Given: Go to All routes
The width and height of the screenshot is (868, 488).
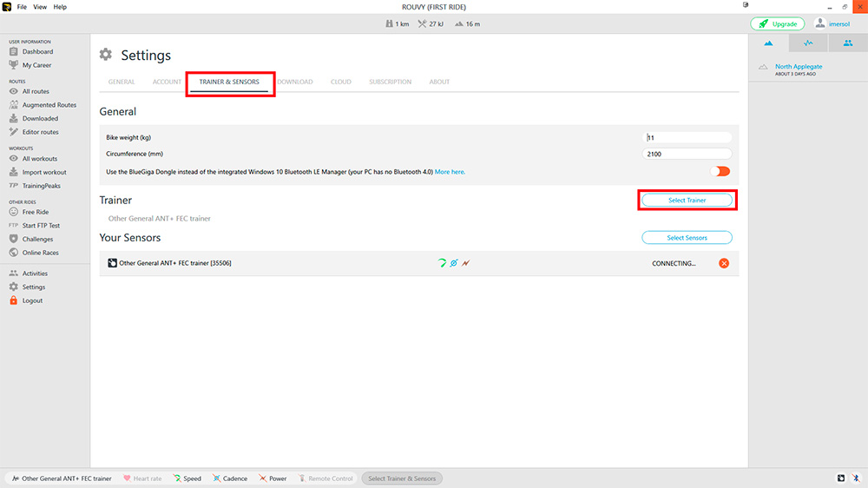Looking at the screenshot, I should [30, 91].
